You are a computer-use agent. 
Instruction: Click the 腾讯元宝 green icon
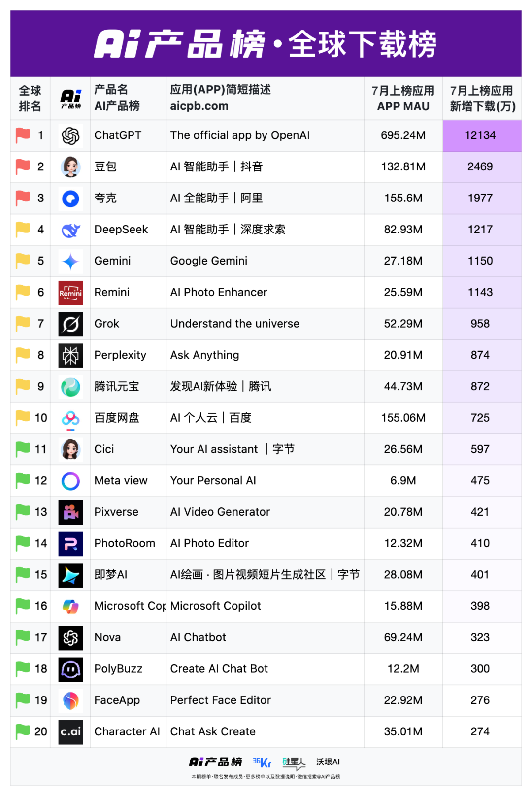(70, 387)
